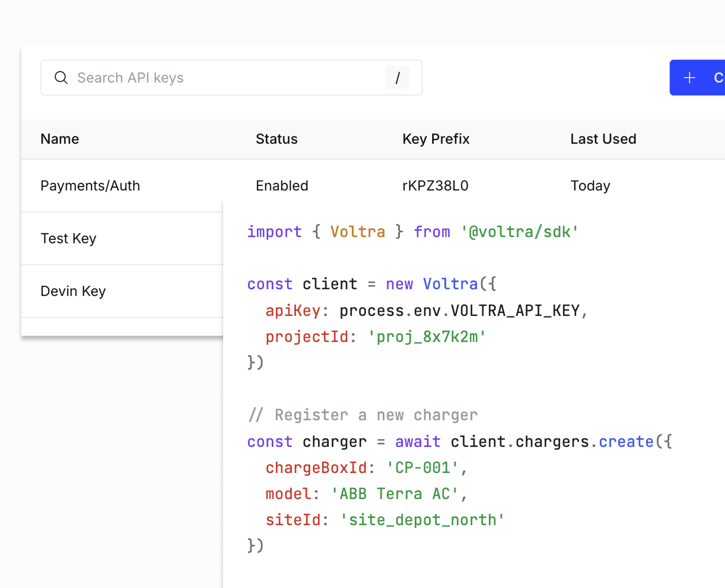Click the 'CP-001' chargeBoxId value

pos(422,468)
